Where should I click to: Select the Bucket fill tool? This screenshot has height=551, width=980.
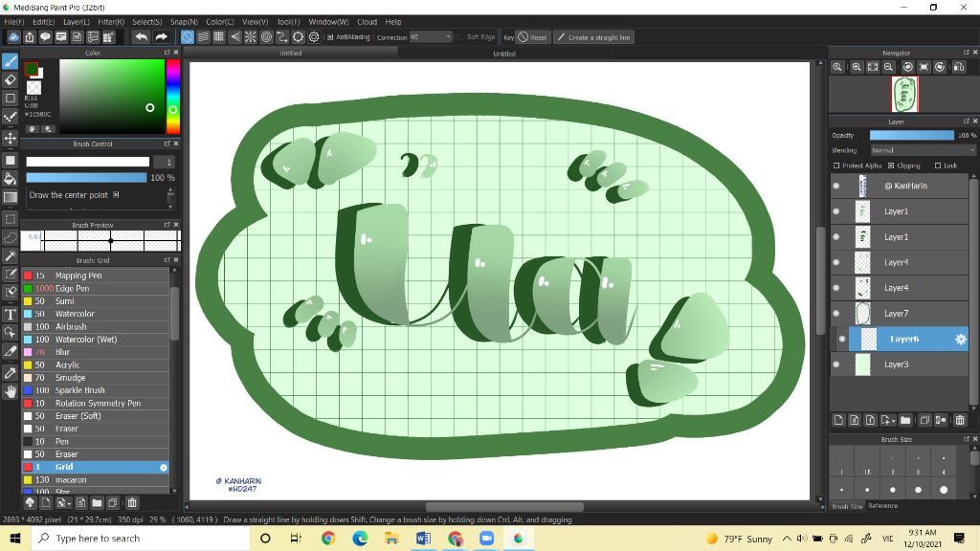click(10, 179)
